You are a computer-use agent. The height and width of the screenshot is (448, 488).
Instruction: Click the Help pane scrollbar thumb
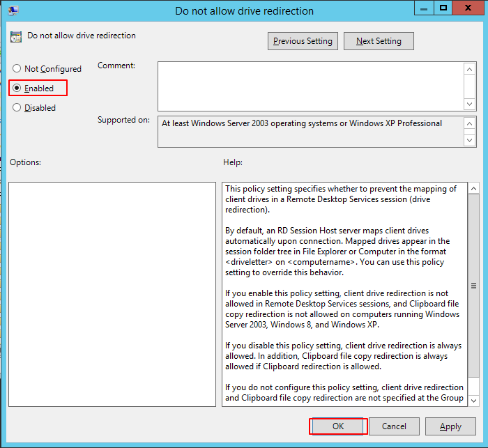(473, 286)
